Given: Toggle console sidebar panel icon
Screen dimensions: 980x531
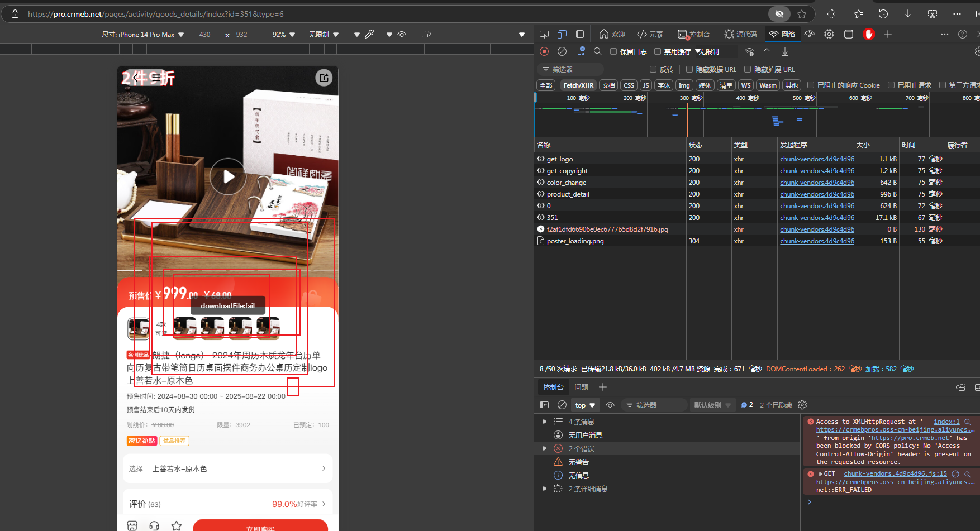Looking at the screenshot, I should tap(544, 405).
